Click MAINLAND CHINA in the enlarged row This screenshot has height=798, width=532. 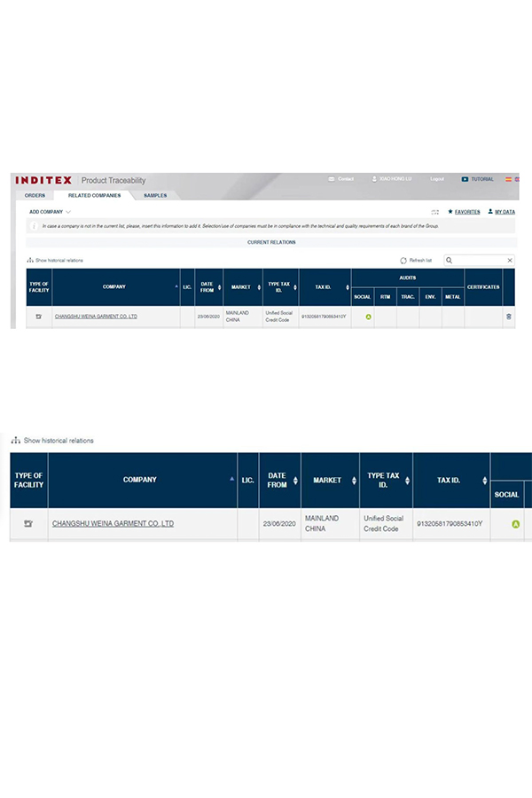point(322,523)
